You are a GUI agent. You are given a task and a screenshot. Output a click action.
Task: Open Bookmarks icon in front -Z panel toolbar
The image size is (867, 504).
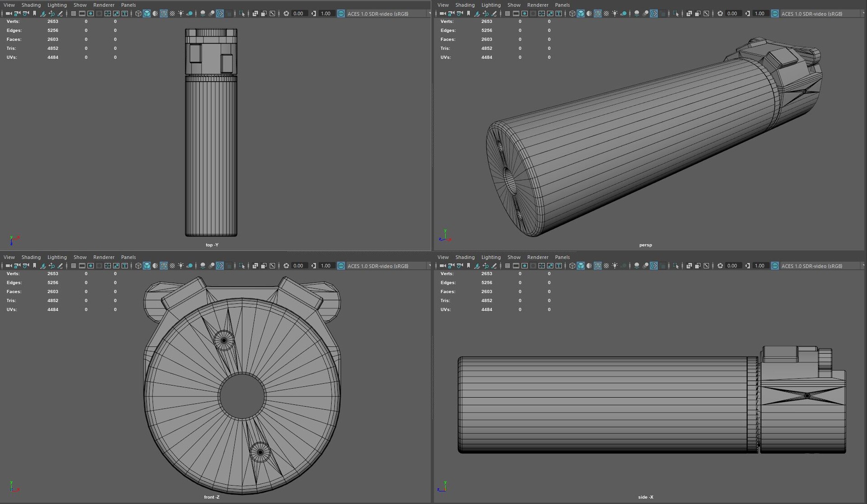point(34,266)
